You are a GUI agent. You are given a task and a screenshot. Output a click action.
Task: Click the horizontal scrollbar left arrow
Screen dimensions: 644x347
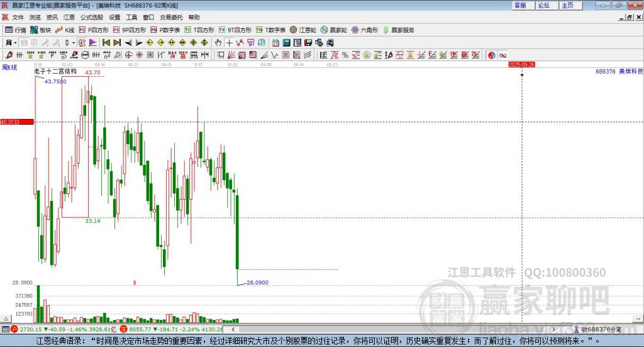tap(233, 329)
